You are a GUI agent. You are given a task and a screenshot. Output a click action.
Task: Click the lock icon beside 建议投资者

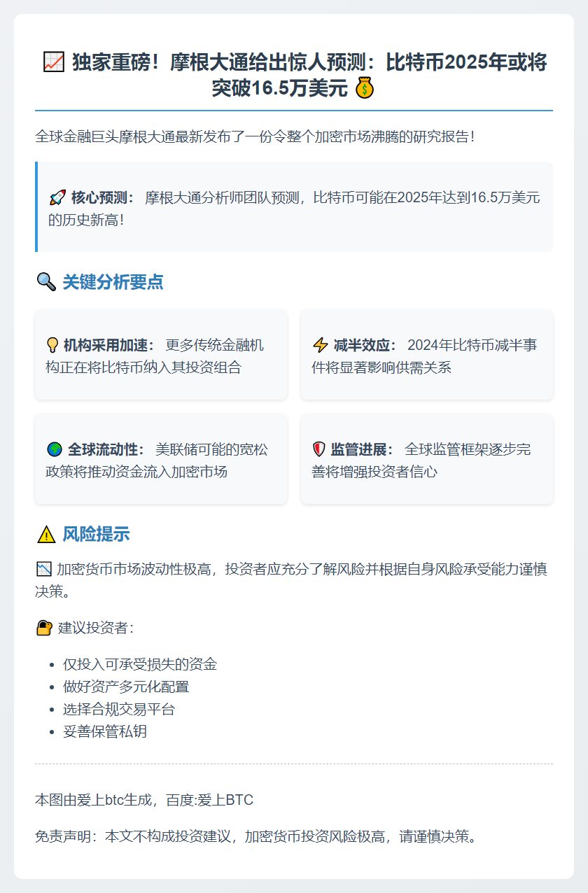[x=43, y=628]
